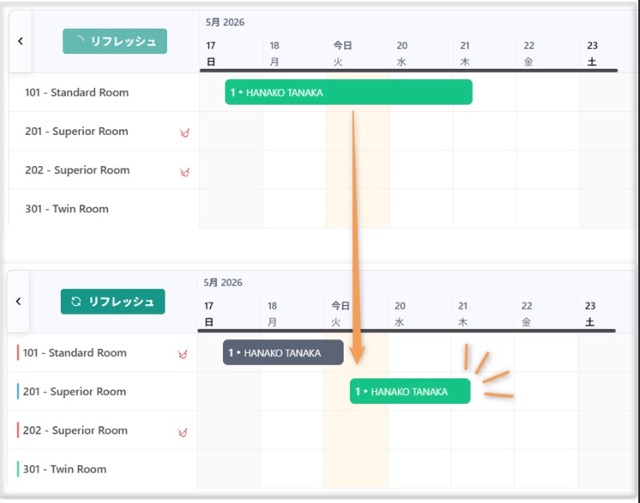Screen dimensions: 640x503
Task: Collapse sidebar with lower calendar's back chevron
Action: (18, 301)
